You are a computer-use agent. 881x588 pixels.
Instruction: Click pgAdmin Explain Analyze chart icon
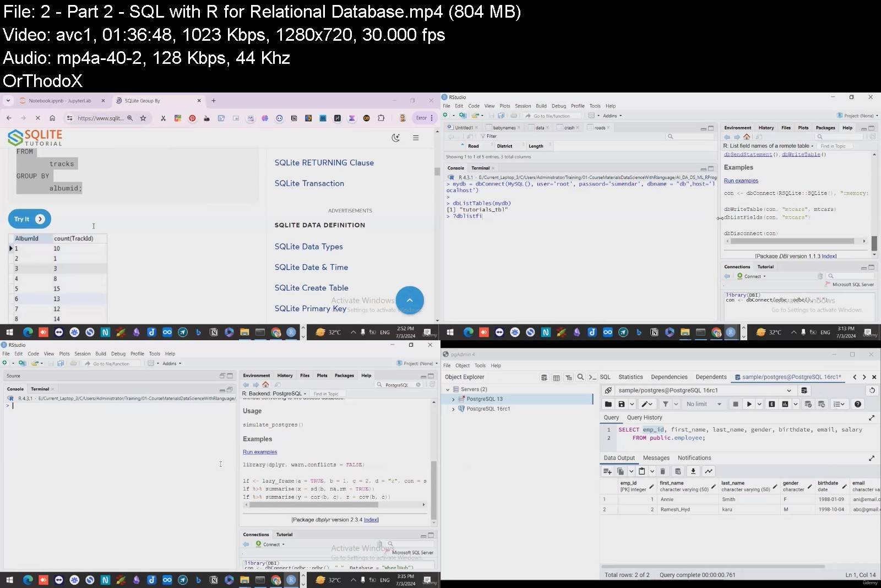coord(785,404)
